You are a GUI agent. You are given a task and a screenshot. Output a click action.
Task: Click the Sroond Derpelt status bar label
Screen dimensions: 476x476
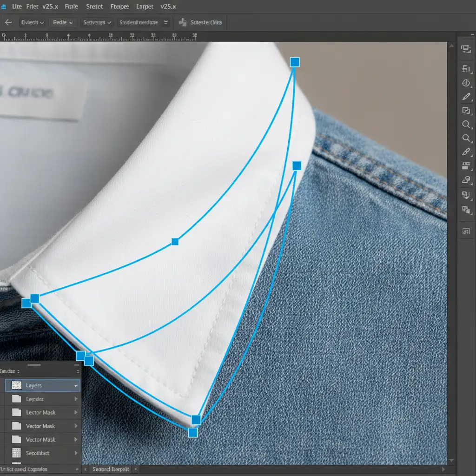click(111, 469)
